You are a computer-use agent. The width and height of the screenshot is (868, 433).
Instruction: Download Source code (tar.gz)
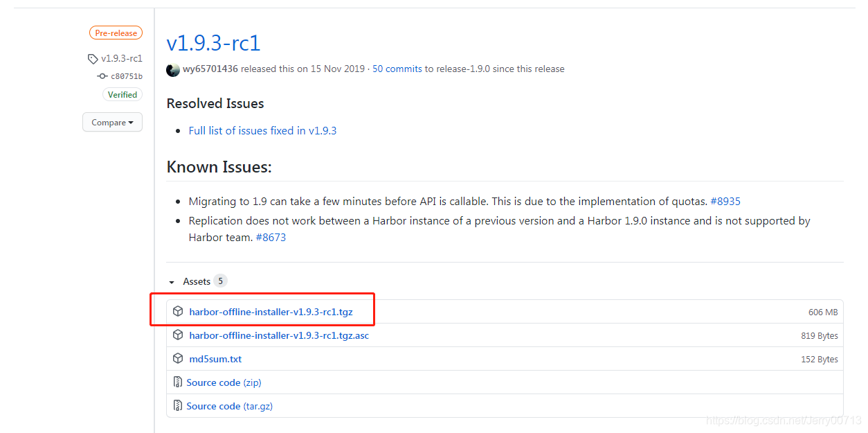coord(229,406)
